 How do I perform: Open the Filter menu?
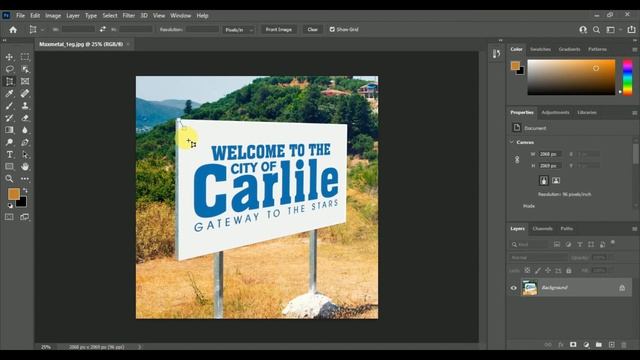pos(129,16)
